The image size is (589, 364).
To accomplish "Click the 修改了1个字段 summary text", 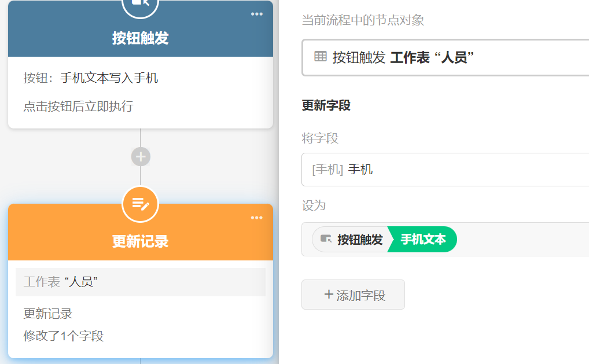I will (x=64, y=336).
